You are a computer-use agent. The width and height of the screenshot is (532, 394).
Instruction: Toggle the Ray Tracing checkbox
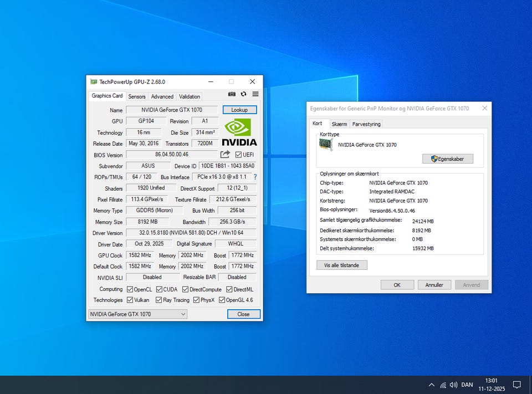[x=159, y=300]
